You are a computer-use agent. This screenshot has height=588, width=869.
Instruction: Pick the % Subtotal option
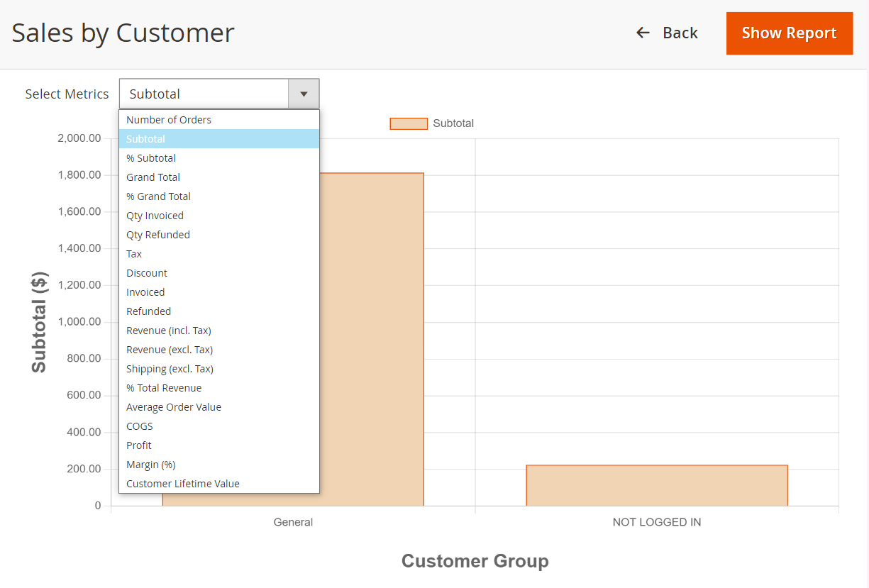(x=219, y=158)
